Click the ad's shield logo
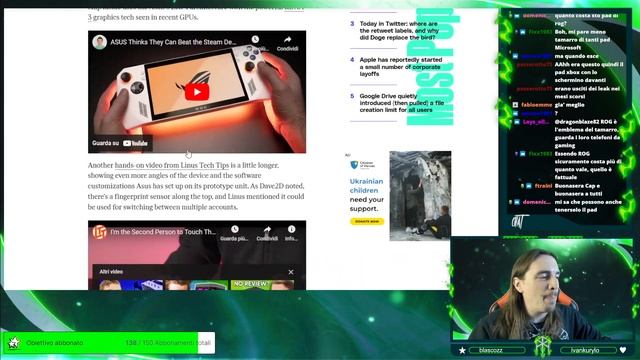640x360 pixels. click(354, 165)
